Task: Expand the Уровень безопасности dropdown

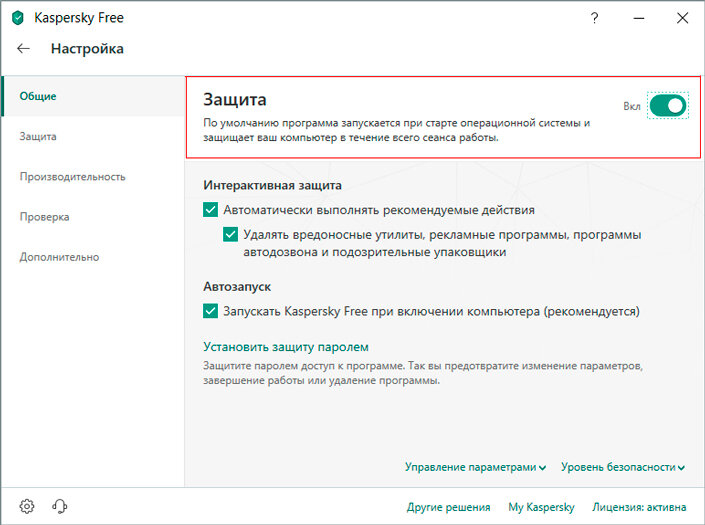Action: [x=623, y=467]
